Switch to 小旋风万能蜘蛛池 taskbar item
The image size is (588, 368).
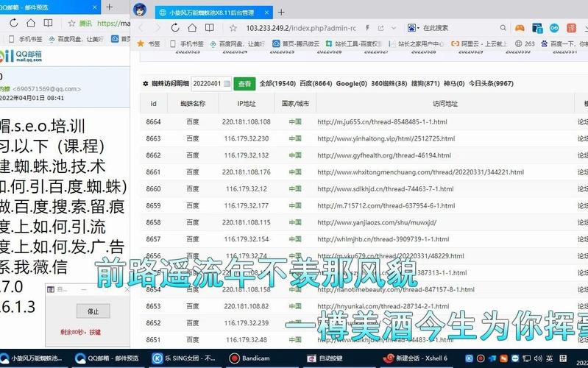pos(32,358)
